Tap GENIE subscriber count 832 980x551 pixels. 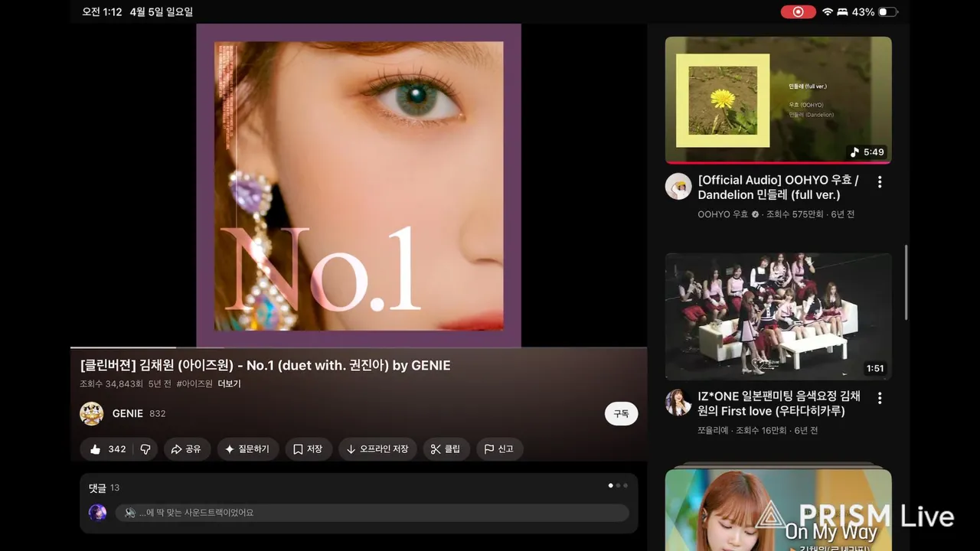pos(158,413)
